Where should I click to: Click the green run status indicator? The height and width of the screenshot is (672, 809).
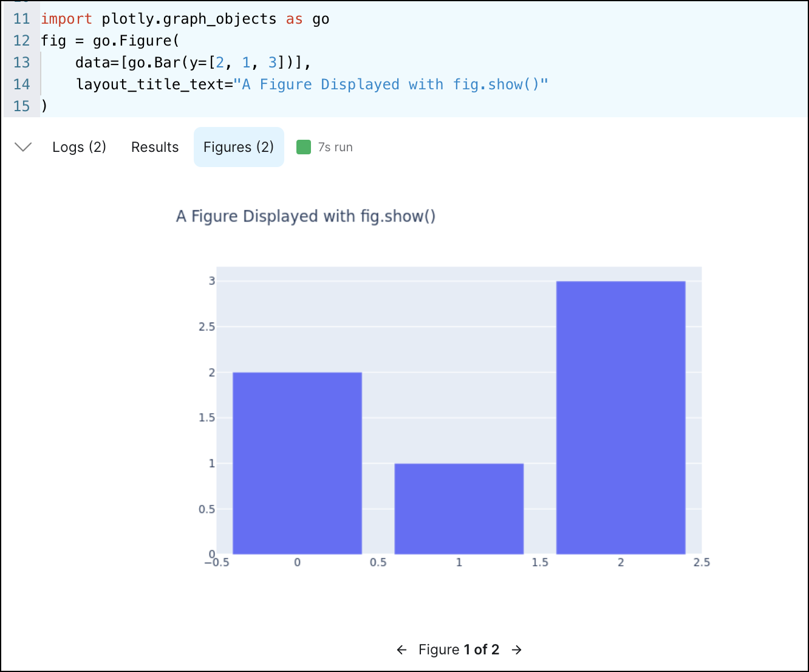[304, 146]
